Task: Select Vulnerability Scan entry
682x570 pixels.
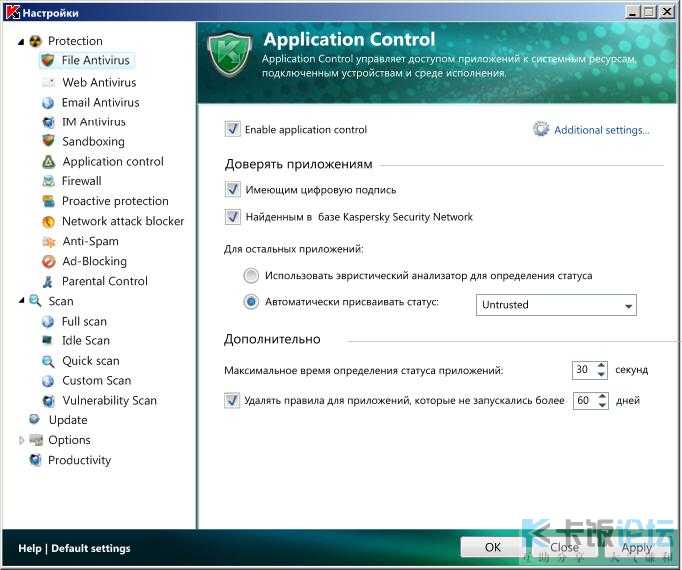Action: [x=110, y=401]
